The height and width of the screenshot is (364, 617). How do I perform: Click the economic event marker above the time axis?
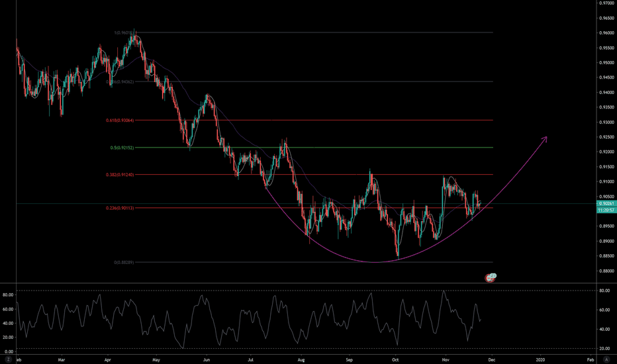point(491,278)
